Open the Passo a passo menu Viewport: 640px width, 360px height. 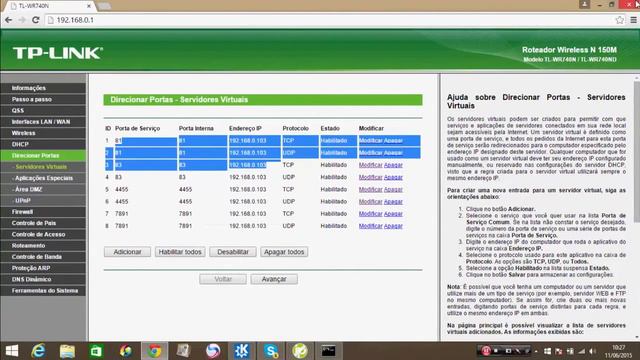[43, 99]
